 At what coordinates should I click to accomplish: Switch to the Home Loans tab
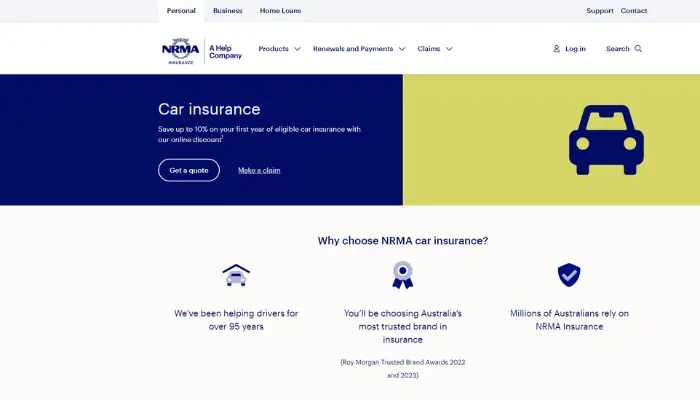(x=280, y=11)
